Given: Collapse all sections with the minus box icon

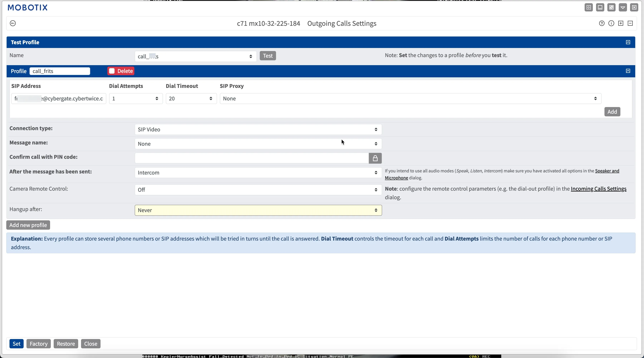Looking at the screenshot, I should coord(630,23).
